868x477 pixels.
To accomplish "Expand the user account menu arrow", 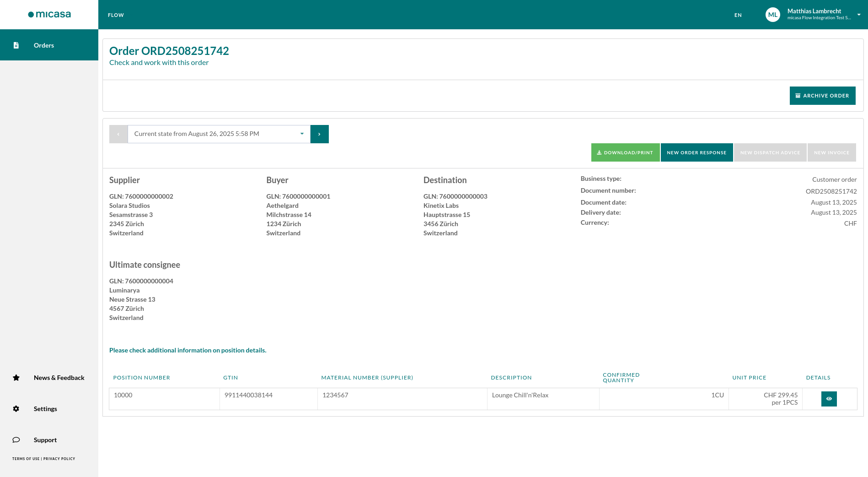I will [x=859, y=15].
